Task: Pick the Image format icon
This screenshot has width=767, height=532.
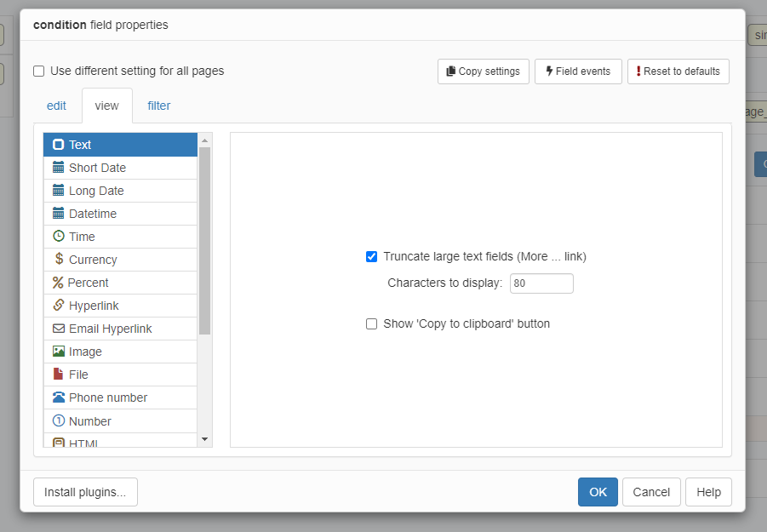Action: click(x=58, y=352)
